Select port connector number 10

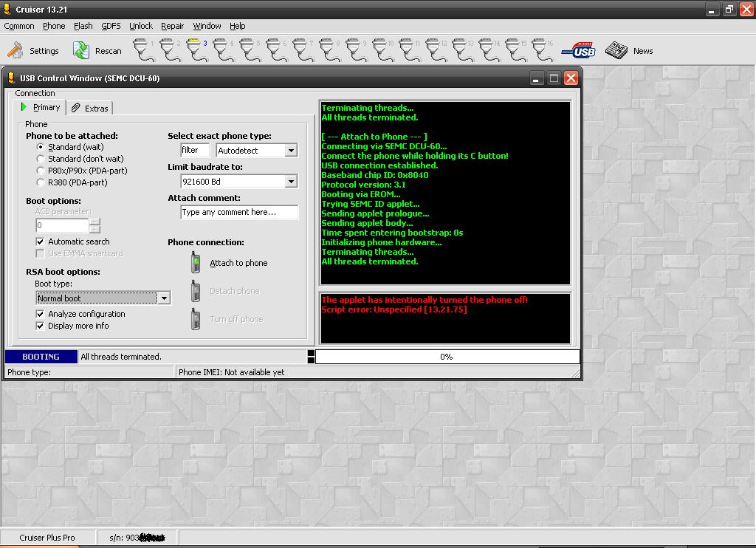point(382,50)
